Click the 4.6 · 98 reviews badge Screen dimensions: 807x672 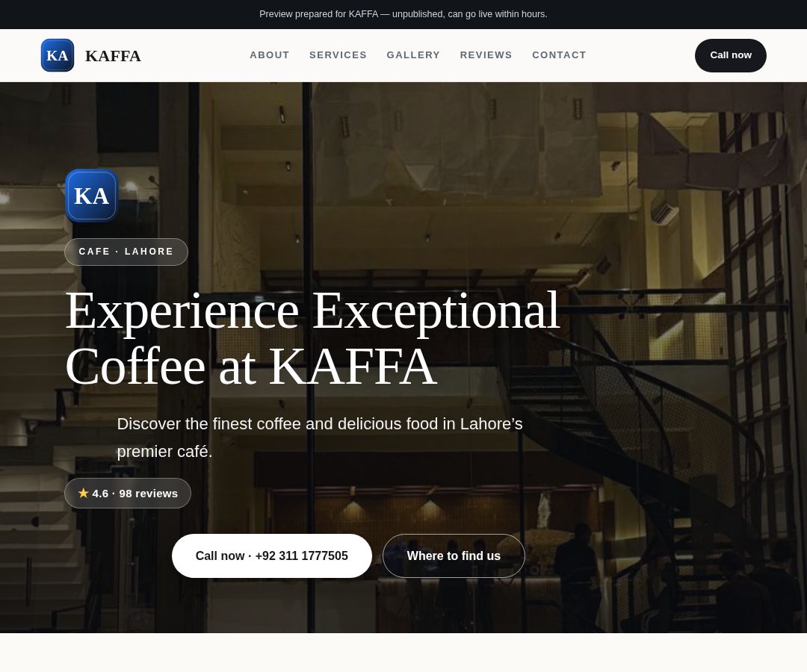coord(128,493)
